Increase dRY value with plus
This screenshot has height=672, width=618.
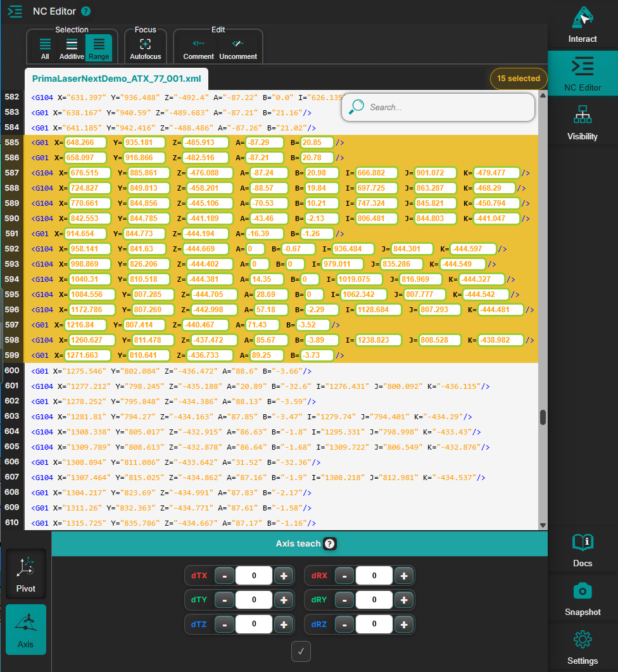[x=404, y=600]
